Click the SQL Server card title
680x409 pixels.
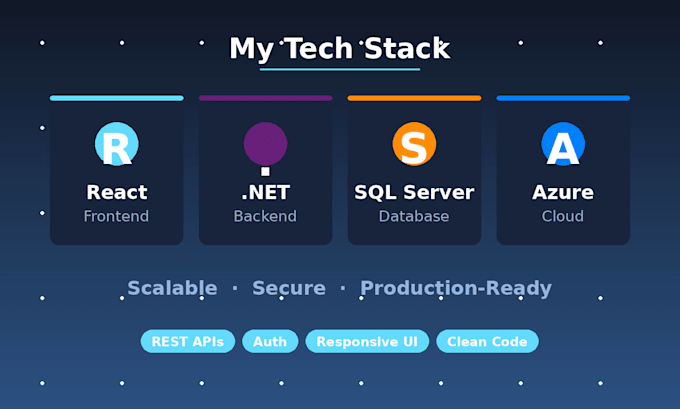414,192
